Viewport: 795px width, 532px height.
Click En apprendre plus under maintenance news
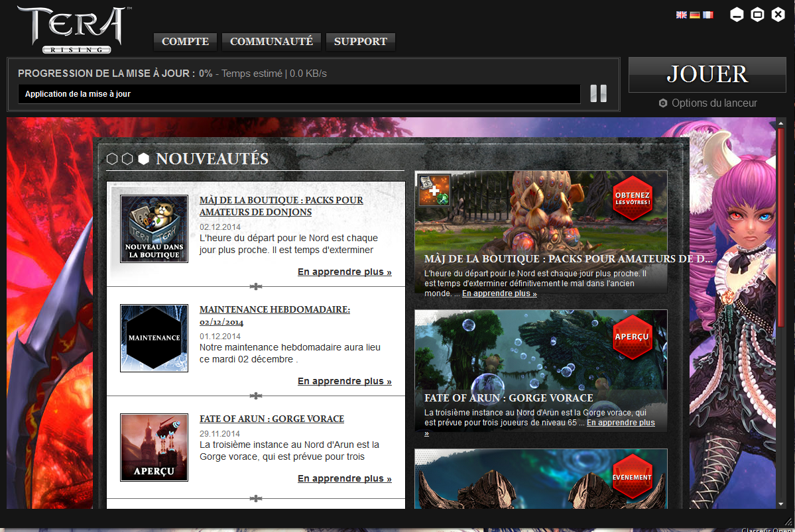(x=344, y=381)
